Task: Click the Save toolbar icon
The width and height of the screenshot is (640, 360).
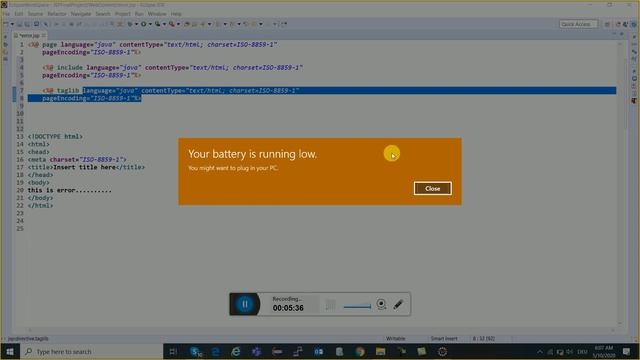Action: (19, 24)
